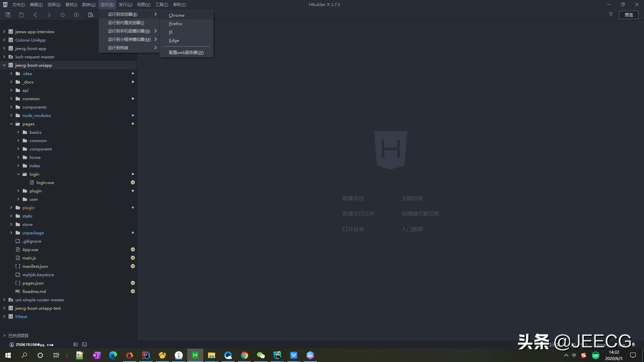Open Windows notification center icon
The width and height of the screenshot is (644, 362).
click(633, 355)
